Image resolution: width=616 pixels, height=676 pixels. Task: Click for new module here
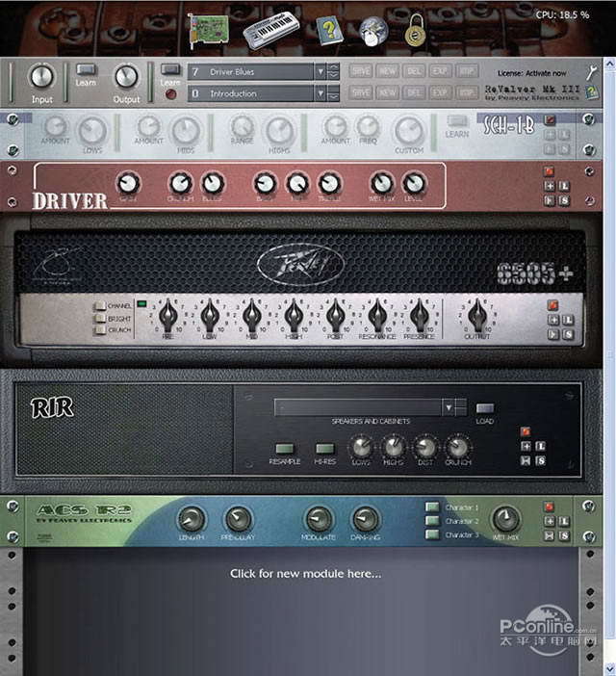[305, 574]
